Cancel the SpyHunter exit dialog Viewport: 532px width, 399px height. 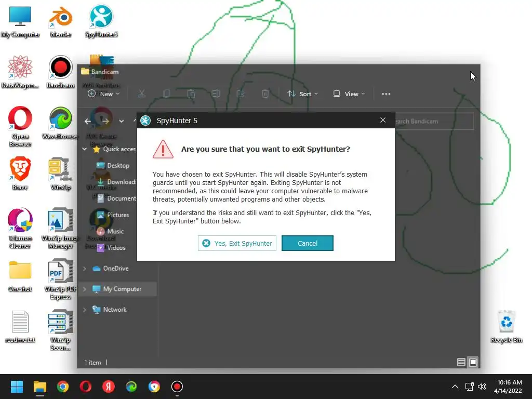pyautogui.click(x=308, y=243)
